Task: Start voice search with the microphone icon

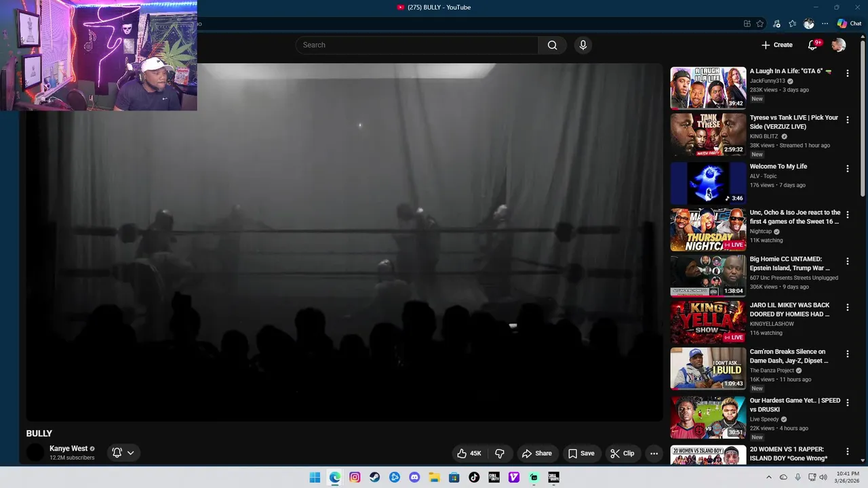Action: click(x=583, y=45)
